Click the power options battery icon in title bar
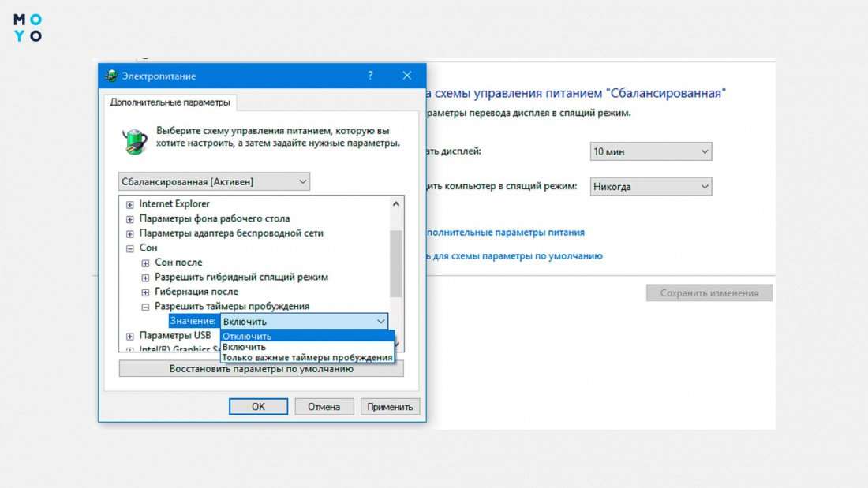 click(111, 76)
